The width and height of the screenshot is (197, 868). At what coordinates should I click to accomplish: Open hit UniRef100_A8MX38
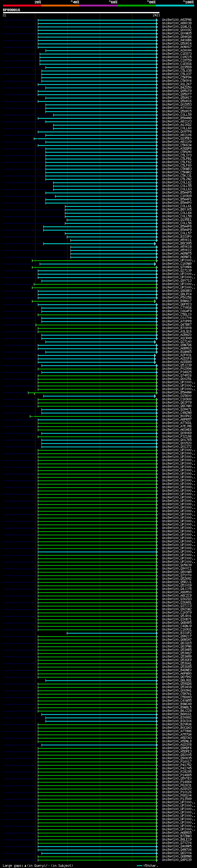coord(176,23)
